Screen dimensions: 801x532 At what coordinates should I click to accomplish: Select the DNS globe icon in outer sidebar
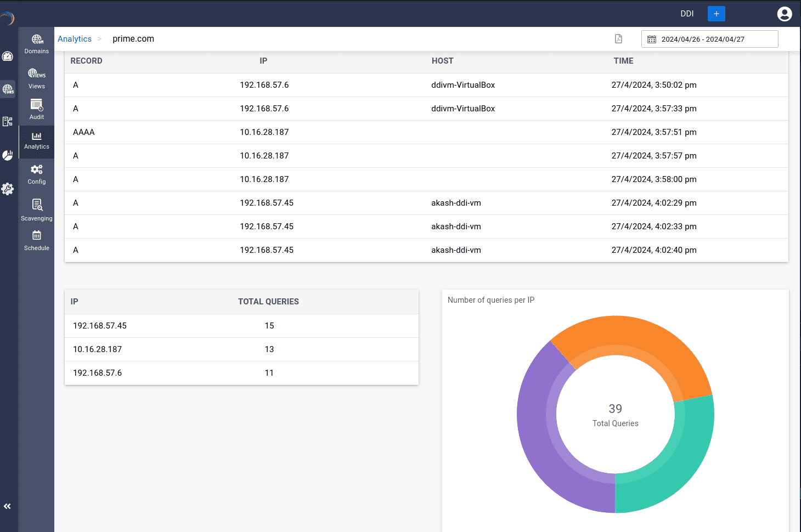pyautogui.click(x=8, y=88)
